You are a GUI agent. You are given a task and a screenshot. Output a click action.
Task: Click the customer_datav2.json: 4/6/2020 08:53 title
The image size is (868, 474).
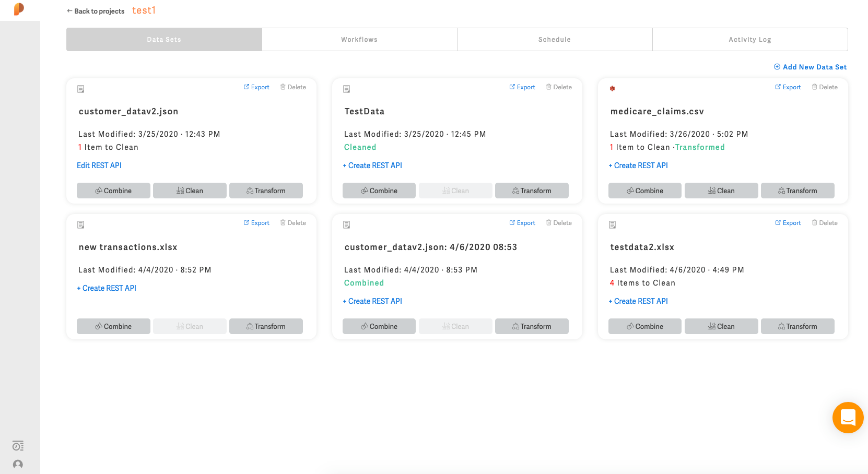(431, 247)
